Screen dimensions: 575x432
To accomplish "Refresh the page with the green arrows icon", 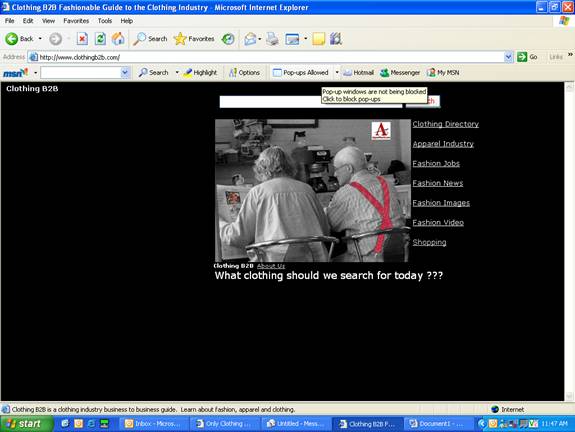I will (100, 39).
